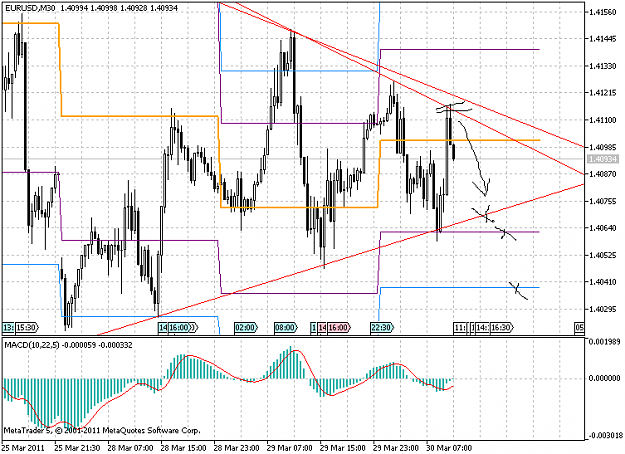
Task: Click the 29 Mar 07:00 time label
Action: (x=290, y=448)
